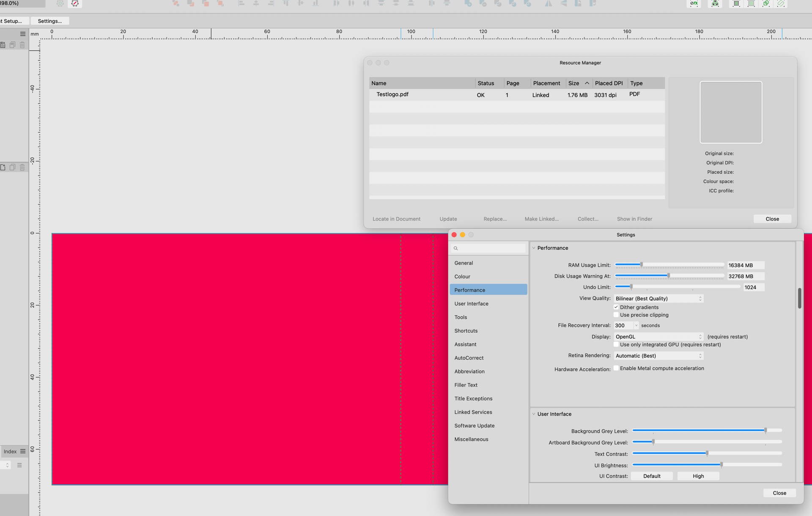812x516 pixels.
Task: Toggle the FX effects icon in toolbar
Action: pyautogui.click(x=694, y=3)
